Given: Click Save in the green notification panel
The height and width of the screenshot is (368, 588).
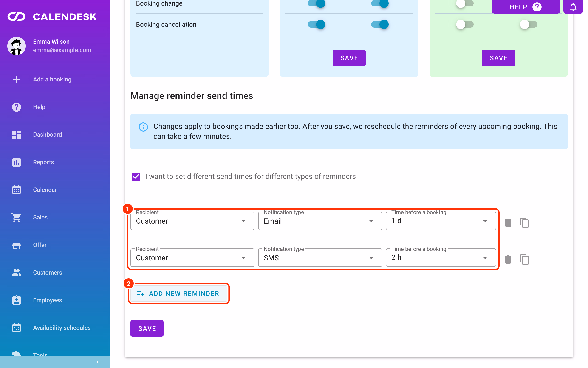Looking at the screenshot, I should (498, 58).
